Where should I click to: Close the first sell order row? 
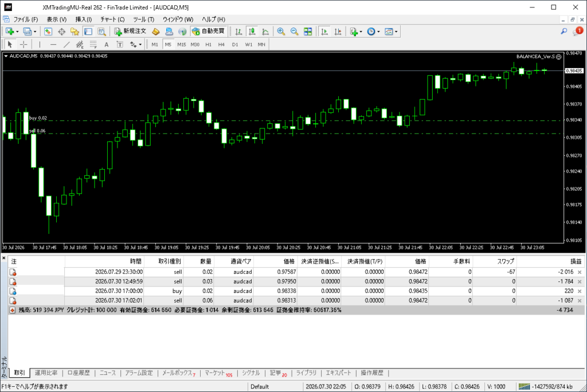pos(580,272)
